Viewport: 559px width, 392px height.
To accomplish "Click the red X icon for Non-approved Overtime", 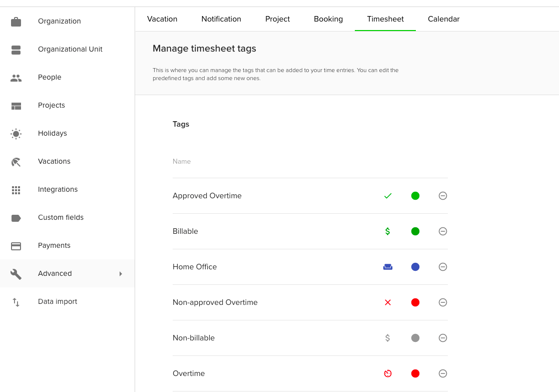I will tap(388, 302).
